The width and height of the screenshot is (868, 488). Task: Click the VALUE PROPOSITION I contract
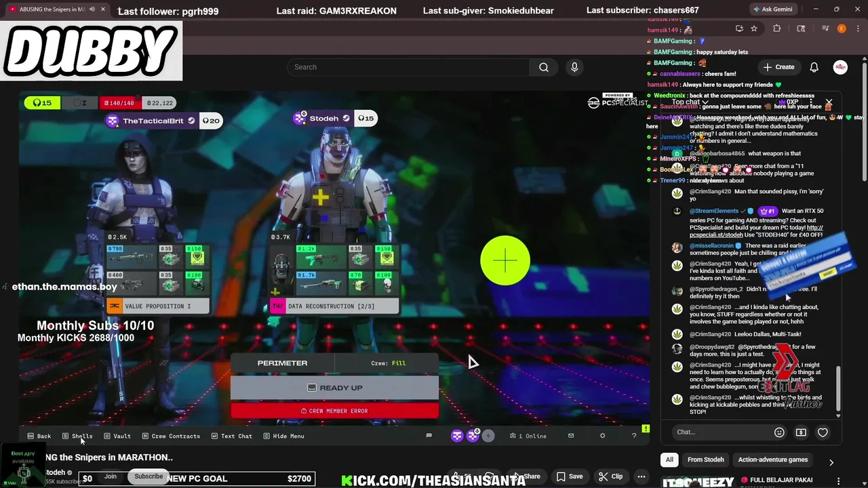click(x=158, y=306)
